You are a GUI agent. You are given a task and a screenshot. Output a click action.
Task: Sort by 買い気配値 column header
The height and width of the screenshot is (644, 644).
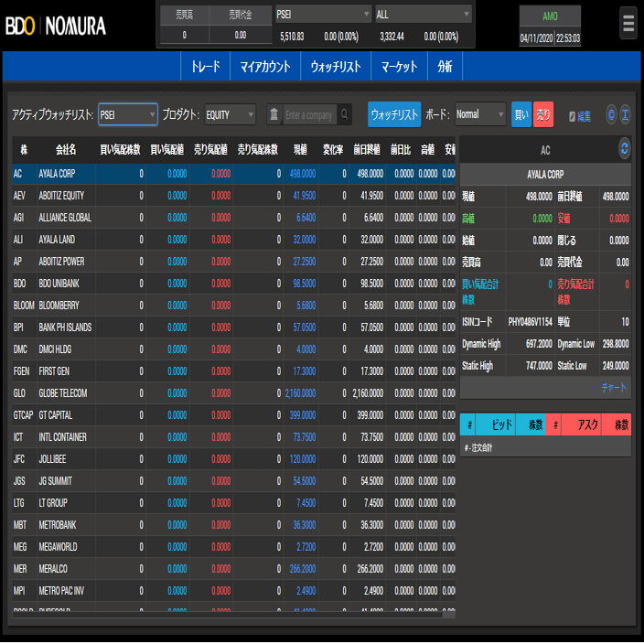click(167, 150)
